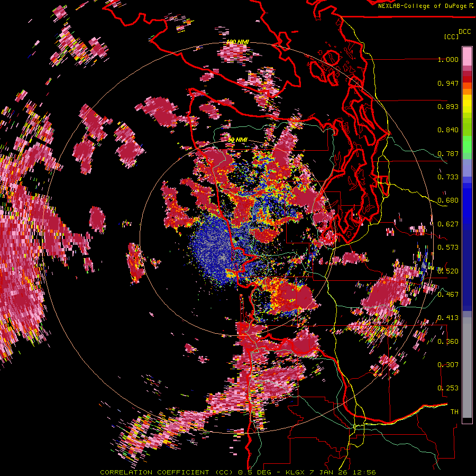Select the 0.573 scale value
This screenshot has width=476, height=476.
[448, 248]
